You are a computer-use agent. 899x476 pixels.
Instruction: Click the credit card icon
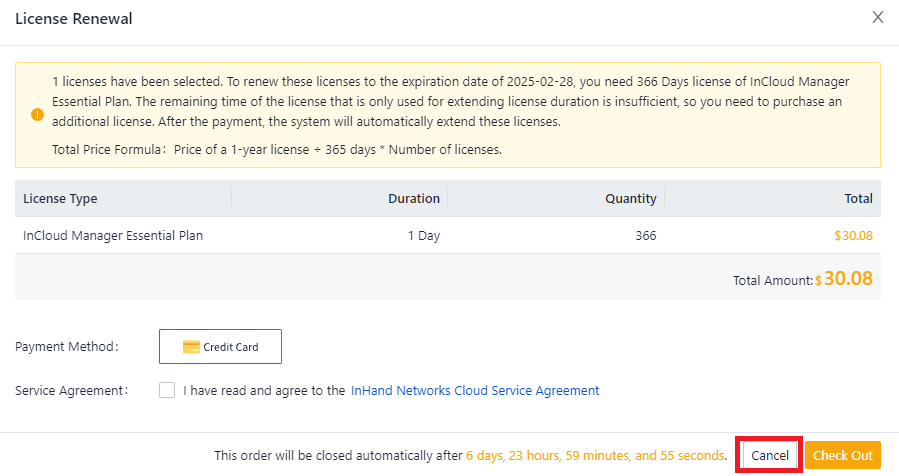(x=191, y=347)
